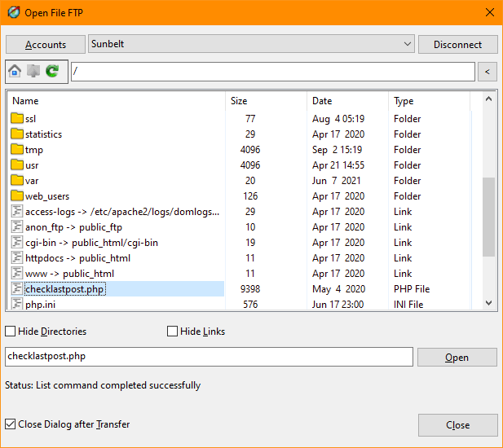Select the cgi-bin -> public_html/cgi-bin entry name
The width and height of the screenshot is (503, 448).
pyautogui.click(x=92, y=243)
